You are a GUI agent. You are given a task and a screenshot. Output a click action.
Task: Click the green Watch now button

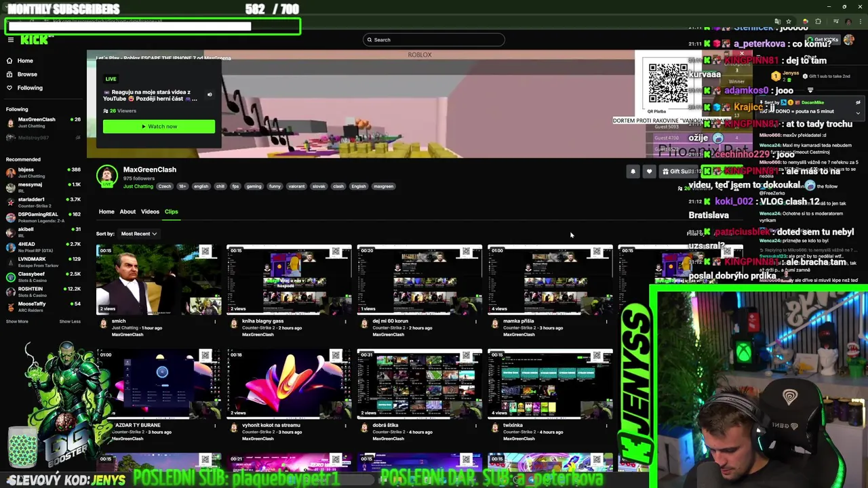point(159,126)
